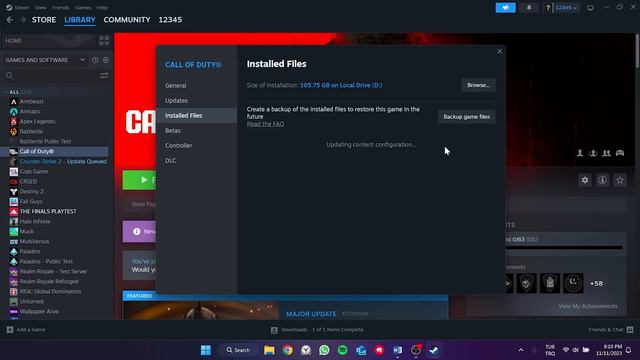Click Backup game files button

[x=467, y=117]
